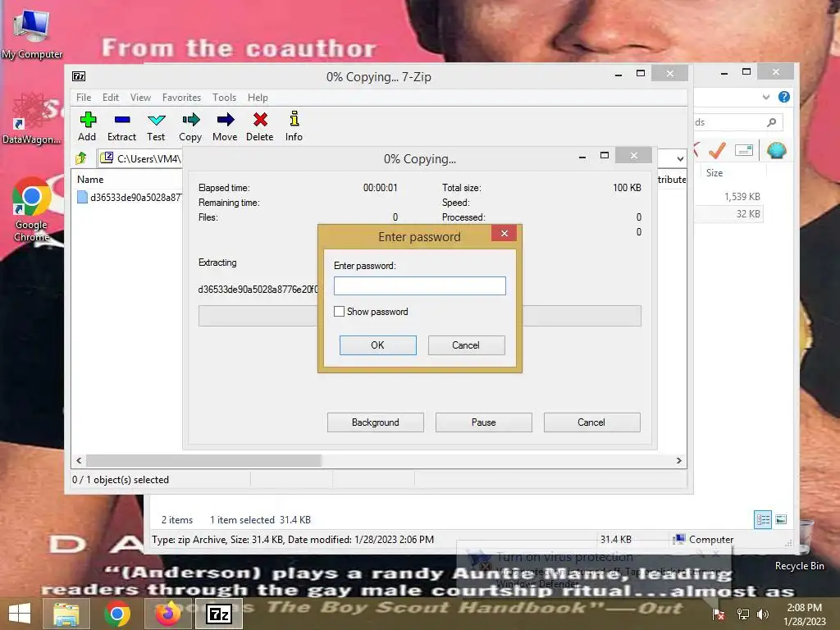Click the volume speaker tray icon
Screen dimensions: 840x630
coord(763,614)
